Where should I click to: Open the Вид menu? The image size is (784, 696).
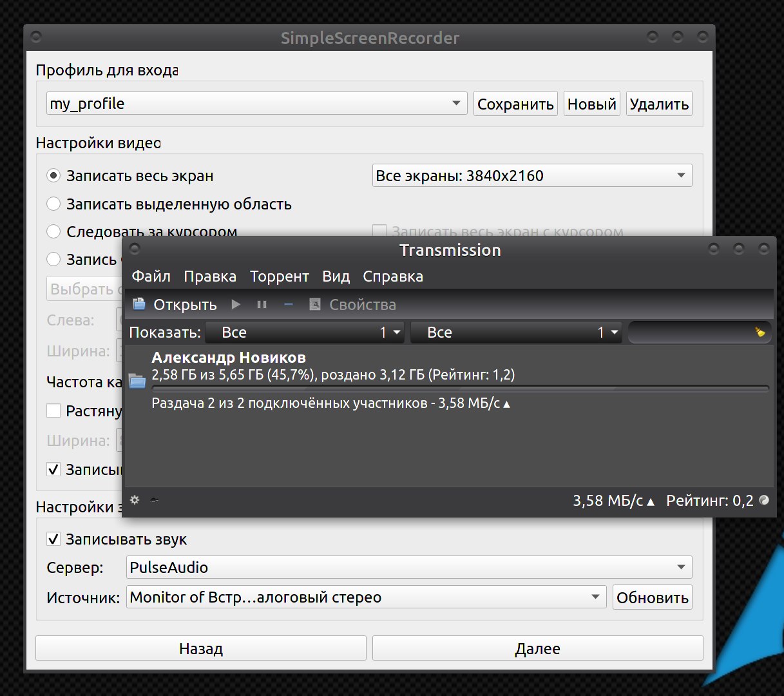336,276
